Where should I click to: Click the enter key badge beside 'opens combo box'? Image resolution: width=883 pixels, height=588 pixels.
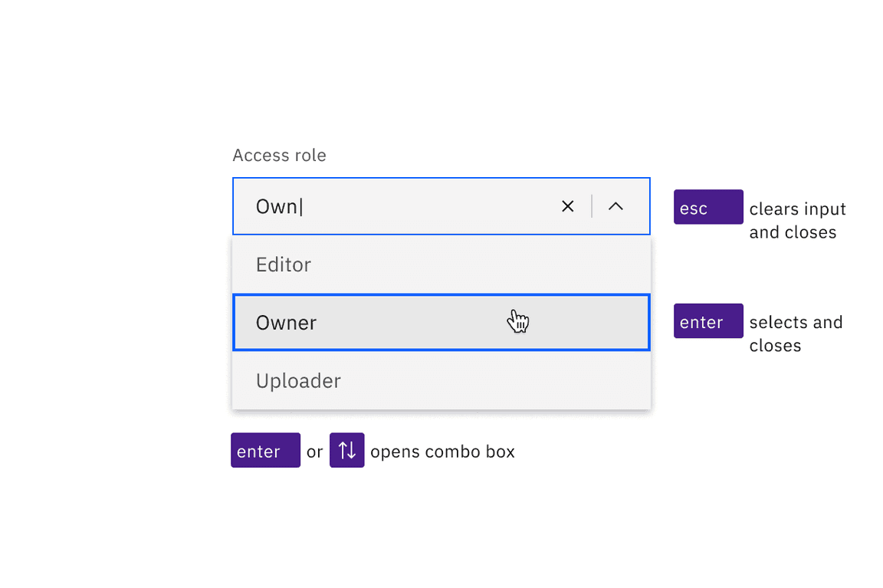click(x=264, y=450)
